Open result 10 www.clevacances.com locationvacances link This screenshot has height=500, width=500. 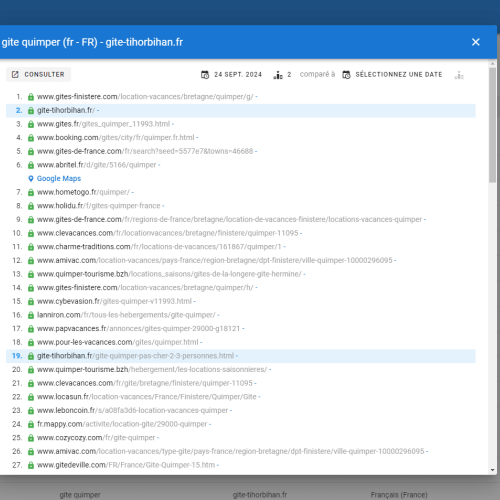(167, 233)
